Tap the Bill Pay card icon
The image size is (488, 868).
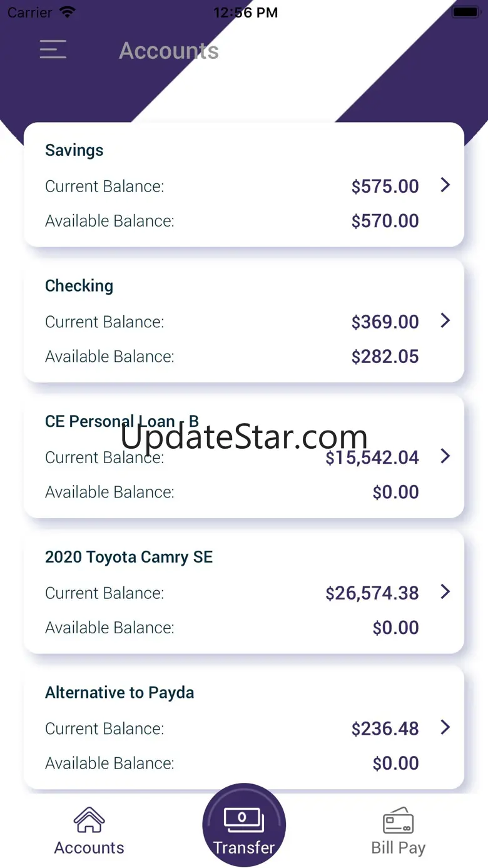coord(398,819)
